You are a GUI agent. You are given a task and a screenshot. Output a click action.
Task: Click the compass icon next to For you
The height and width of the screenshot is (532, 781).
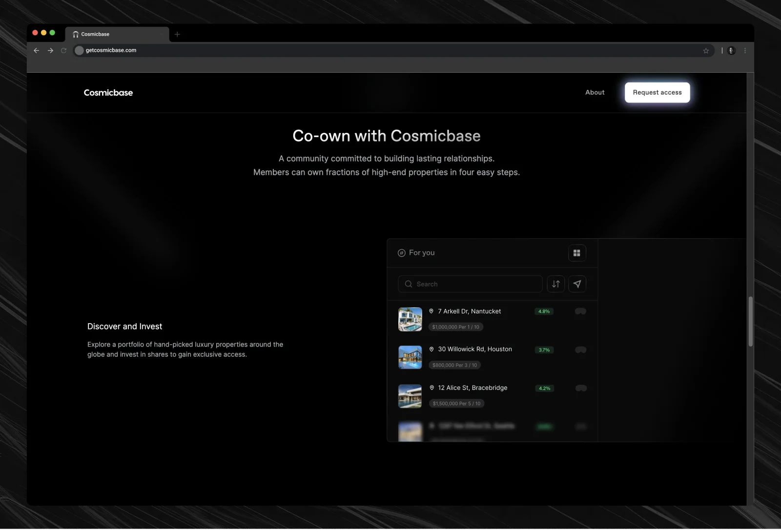tap(402, 253)
